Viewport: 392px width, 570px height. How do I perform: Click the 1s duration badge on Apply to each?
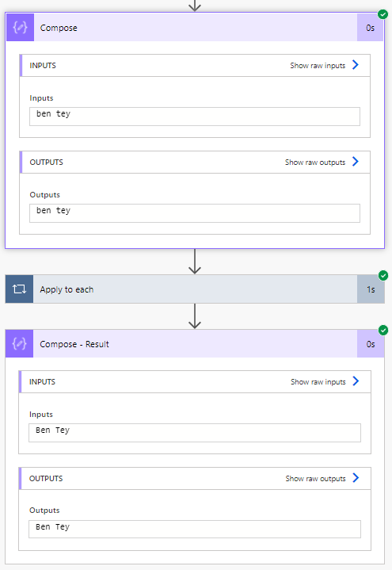(371, 289)
